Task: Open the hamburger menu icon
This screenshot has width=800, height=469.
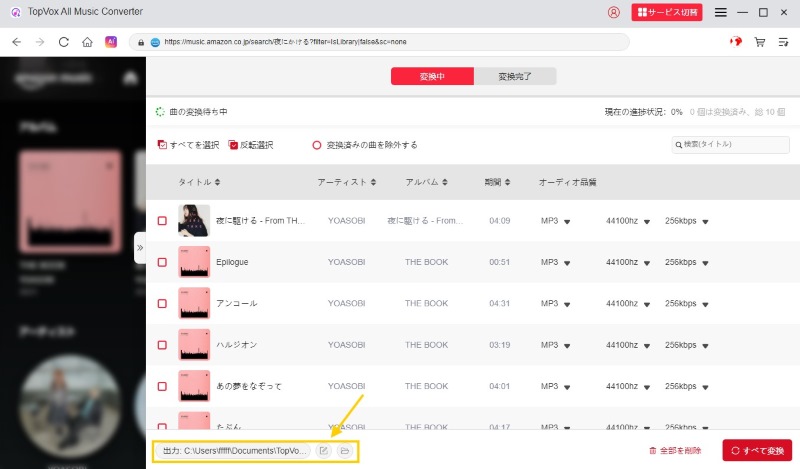Action: click(x=720, y=12)
